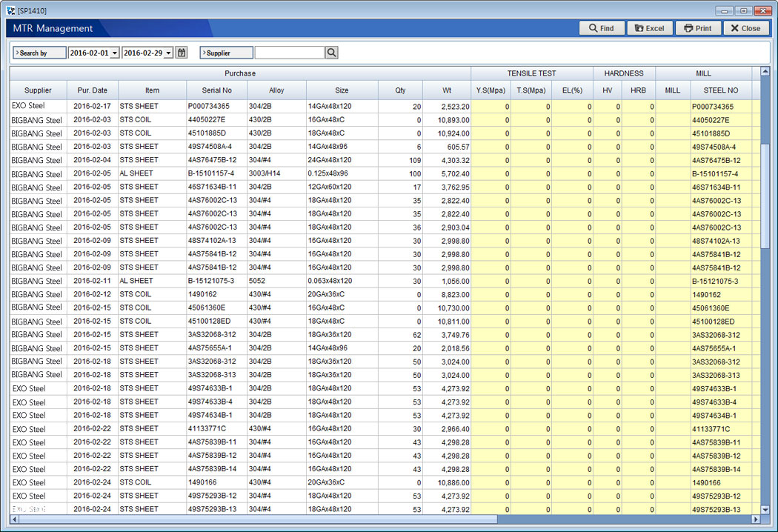Image resolution: width=778 pixels, height=532 pixels.
Task: Select serial number 49S74634B-1 cell
Action: tap(217, 415)
